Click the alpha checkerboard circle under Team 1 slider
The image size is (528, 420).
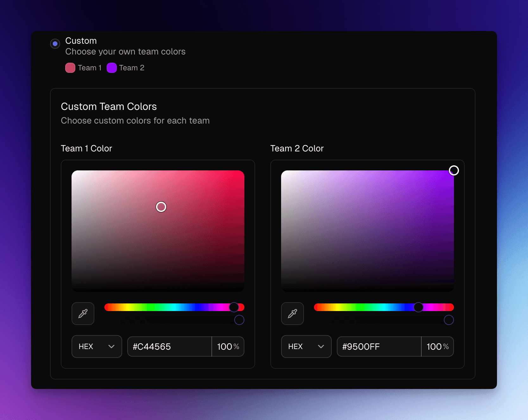coord(239,320)
